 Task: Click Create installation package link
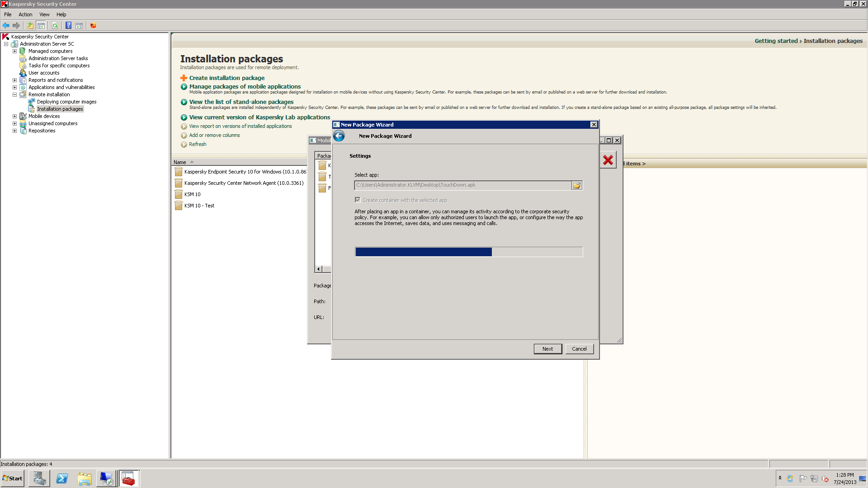[x=227, y=78]
